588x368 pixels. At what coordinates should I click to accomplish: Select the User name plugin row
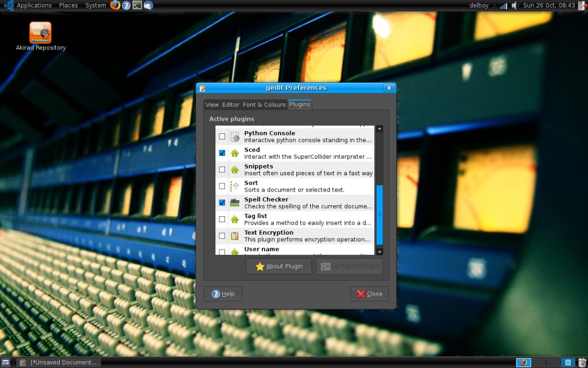(295, 250)
